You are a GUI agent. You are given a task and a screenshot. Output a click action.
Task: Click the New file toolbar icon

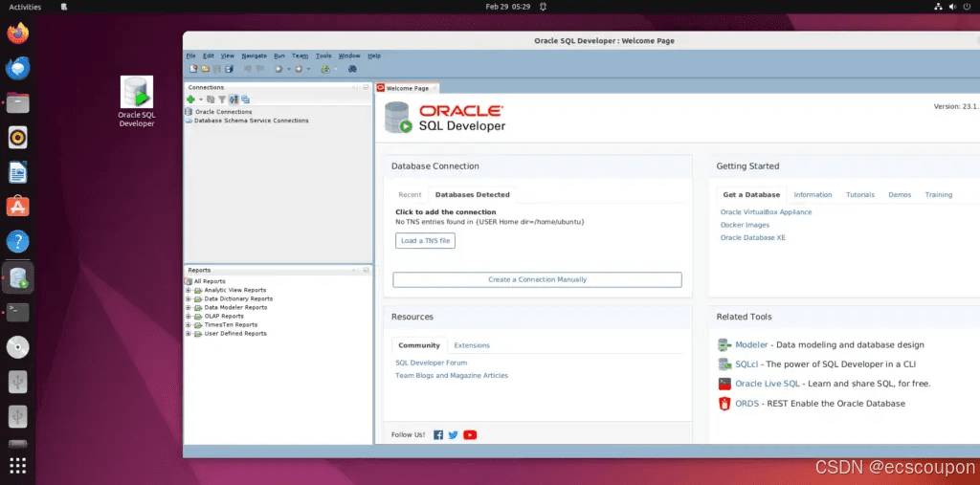[193, 69]
